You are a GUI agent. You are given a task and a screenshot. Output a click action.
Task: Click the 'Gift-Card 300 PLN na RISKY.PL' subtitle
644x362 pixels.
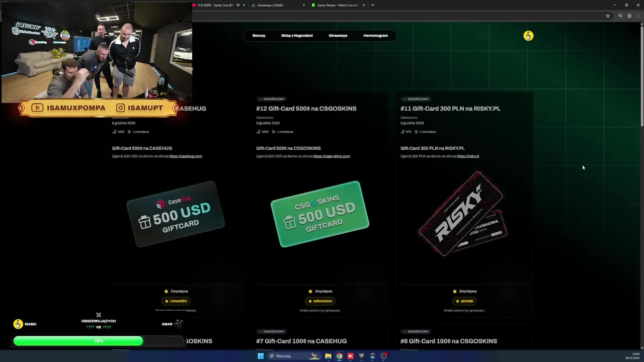point(433,148)
